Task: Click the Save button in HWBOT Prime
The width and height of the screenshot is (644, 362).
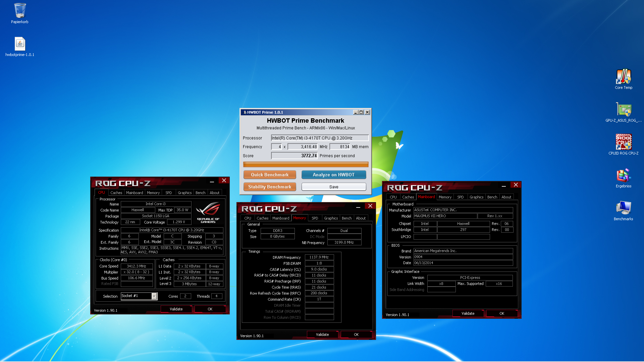Action: [334, 187]
